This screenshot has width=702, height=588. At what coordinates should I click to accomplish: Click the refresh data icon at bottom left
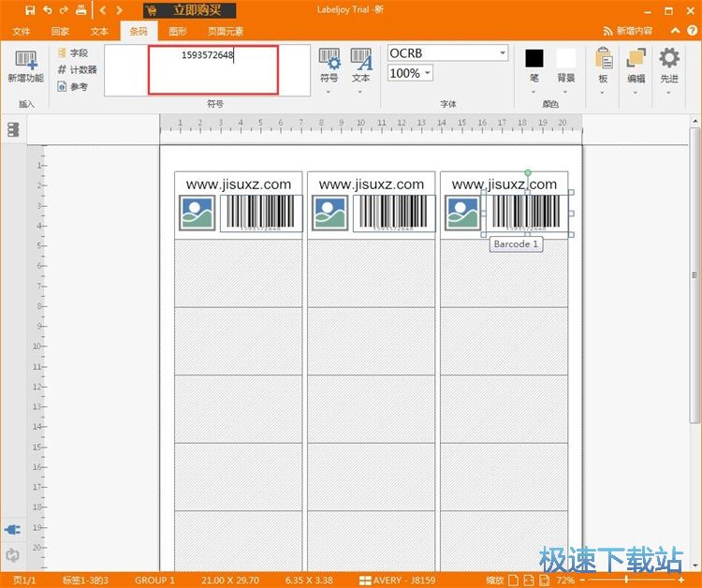[12, 555]
